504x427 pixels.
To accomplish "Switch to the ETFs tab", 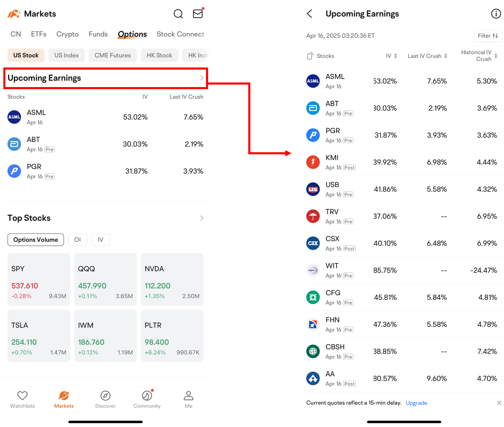I will pyautogui.click(x=39, y=34).
